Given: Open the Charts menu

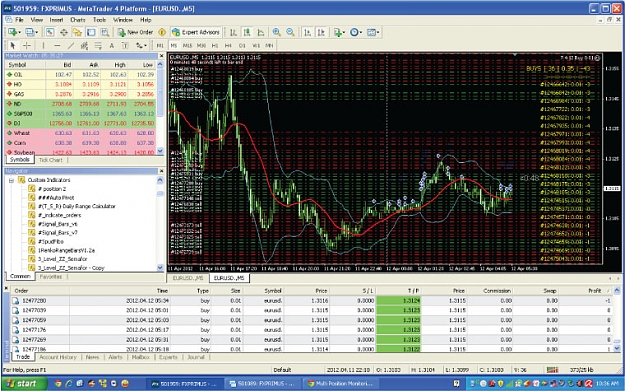Looking at the screenshot, I should click(x=78, y=20).
